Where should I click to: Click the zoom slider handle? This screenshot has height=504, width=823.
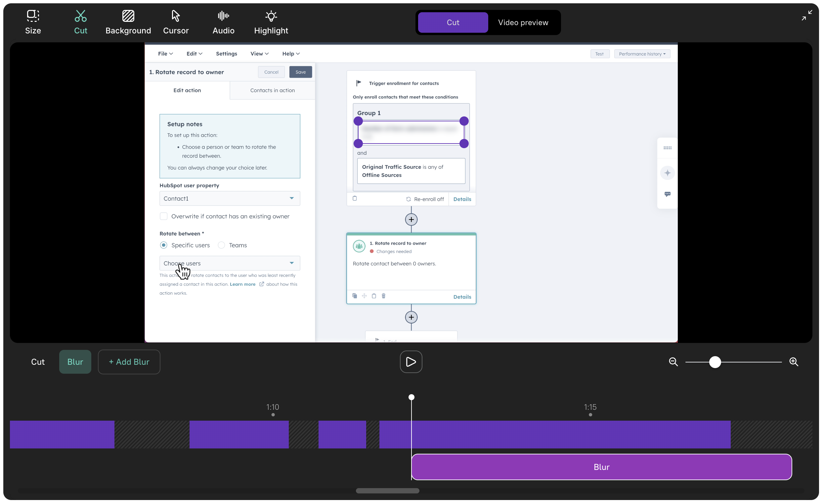coord(715,362)
